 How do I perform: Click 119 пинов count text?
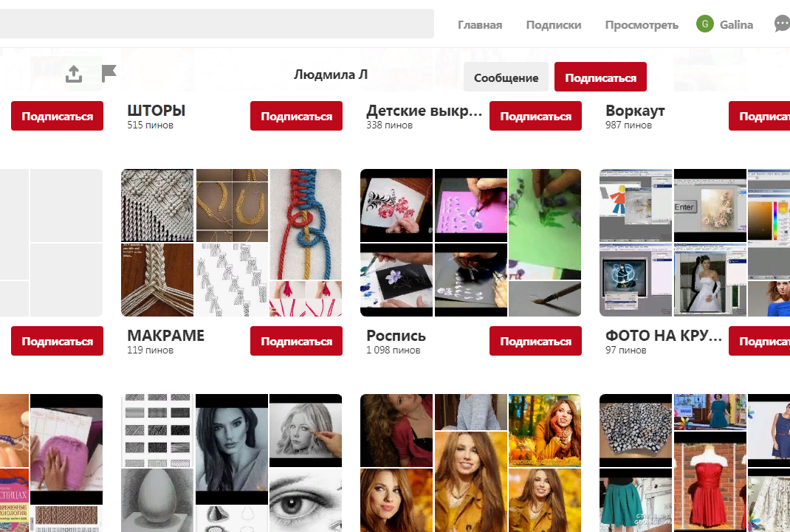point(150,350)
